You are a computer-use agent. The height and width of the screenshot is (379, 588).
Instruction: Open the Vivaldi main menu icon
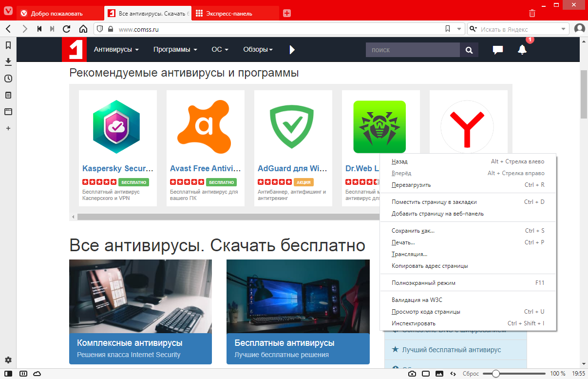(x=8, y=11)
